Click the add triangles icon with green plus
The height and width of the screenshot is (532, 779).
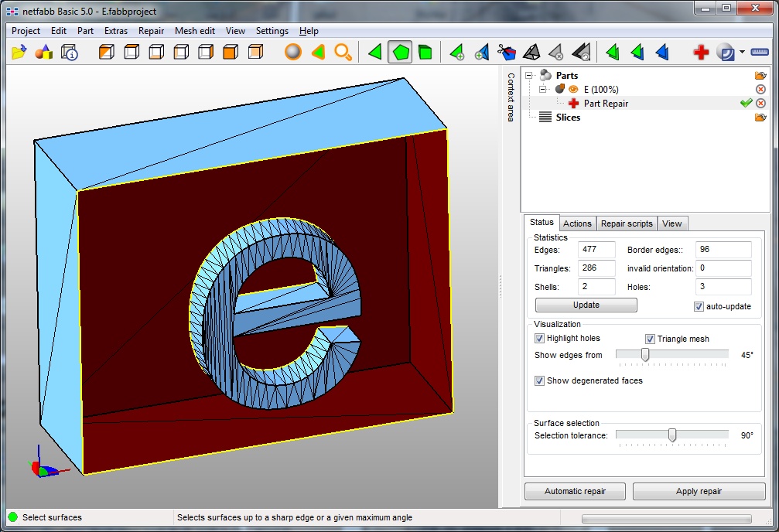(x=457, y=52)
